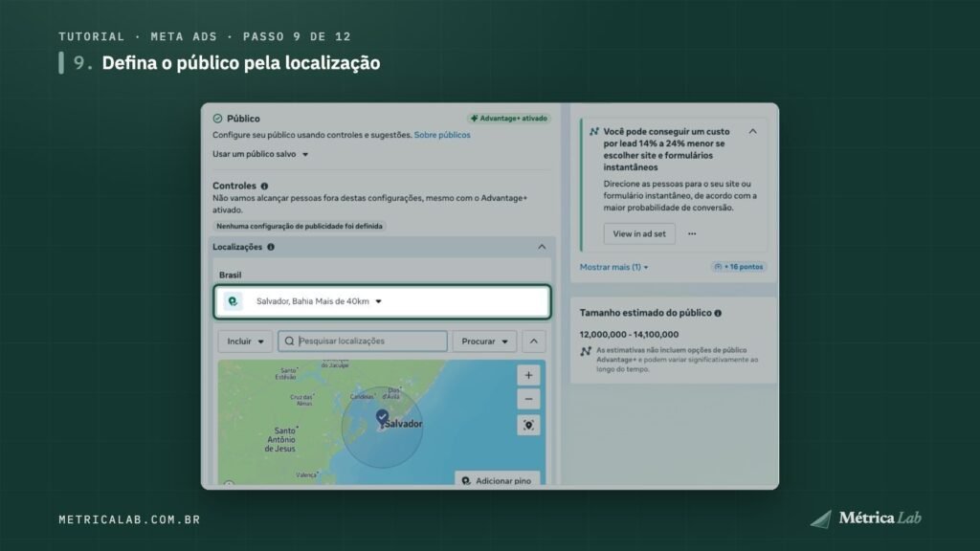Click the audience estimate 12,000,000 - 14,100,000

coord(629,334)
